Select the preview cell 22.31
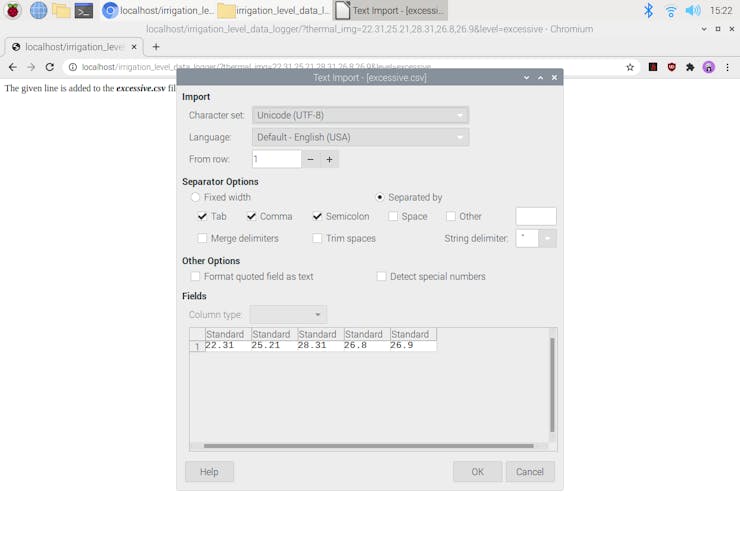 (x=228, y=346)
